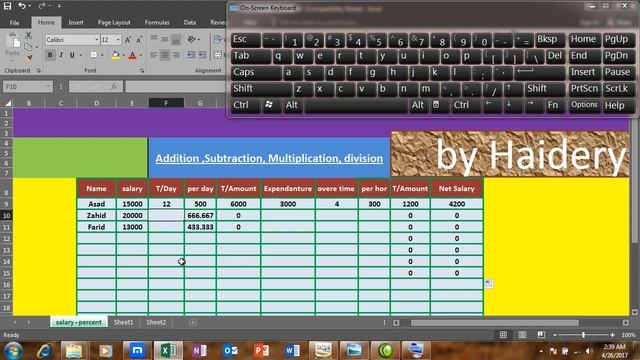Switch to Normal view in status bar
Screen dimensions: 640x360
tap(503, 335)
